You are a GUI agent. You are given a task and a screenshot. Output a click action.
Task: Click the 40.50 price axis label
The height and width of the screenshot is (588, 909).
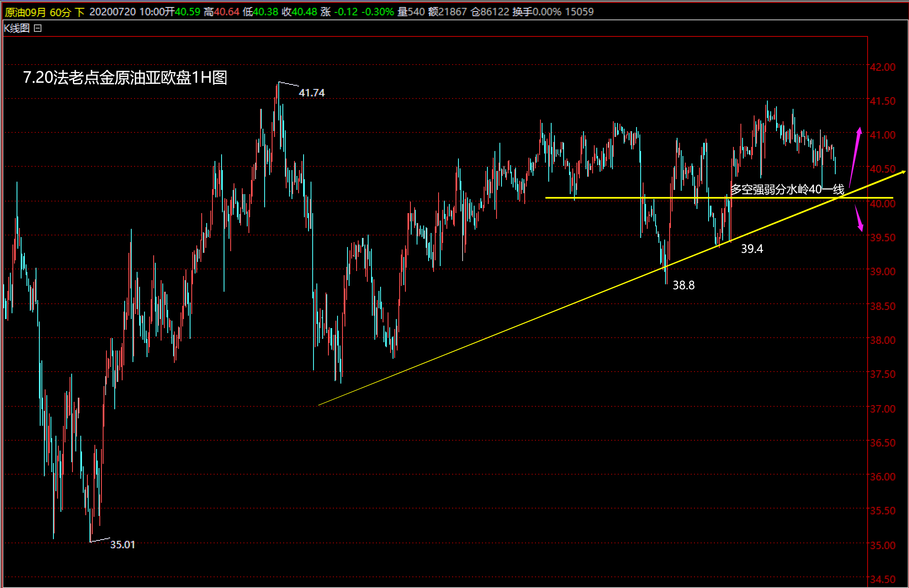(882, 169)
